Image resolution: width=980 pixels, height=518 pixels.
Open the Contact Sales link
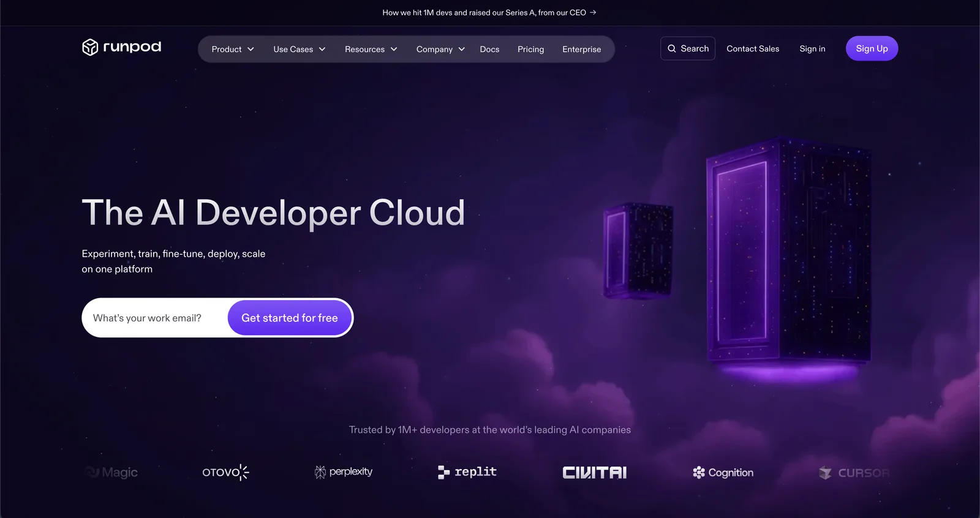tap(753, 48)
